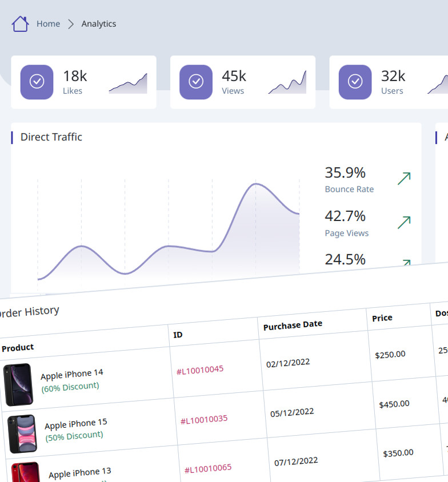Click the checkmark icon on Likes card
The width and height of the screenshot is (448, 482).
37,82
